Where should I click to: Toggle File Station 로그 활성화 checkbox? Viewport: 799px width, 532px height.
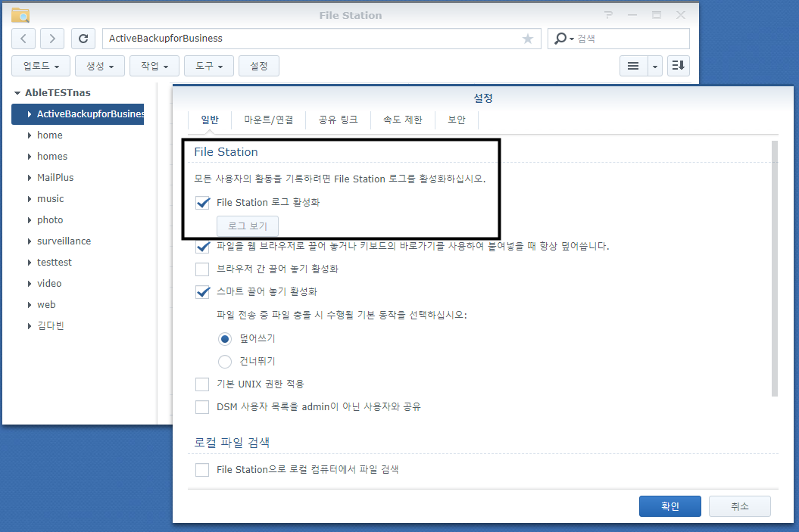tap(202, 203)
